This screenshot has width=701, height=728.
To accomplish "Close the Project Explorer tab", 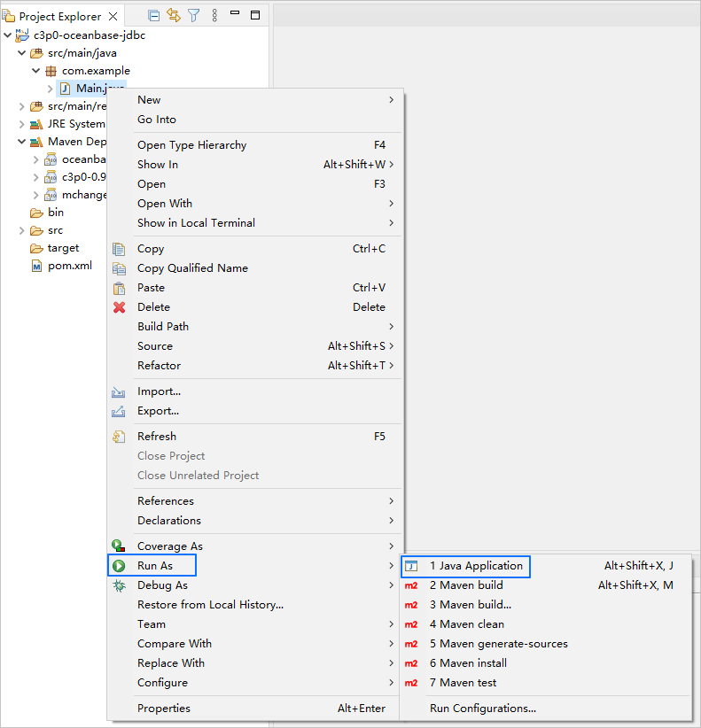I will coord(113,16).
